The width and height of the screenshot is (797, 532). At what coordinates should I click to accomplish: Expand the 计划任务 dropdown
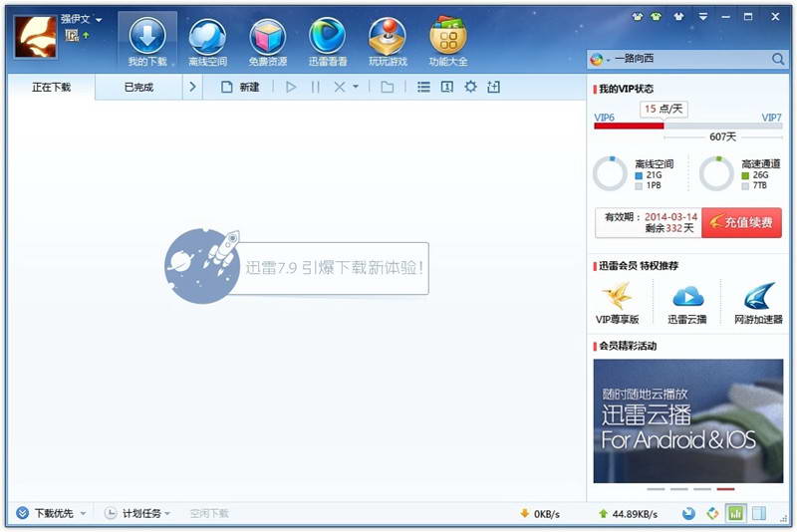coord(167,514)
